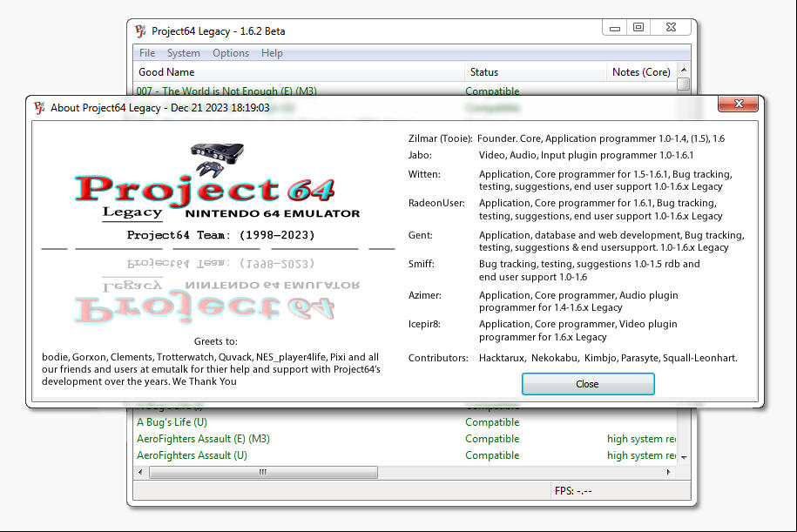Click the Close button in About dialog

pyautogui.click(x=588, y=384)
